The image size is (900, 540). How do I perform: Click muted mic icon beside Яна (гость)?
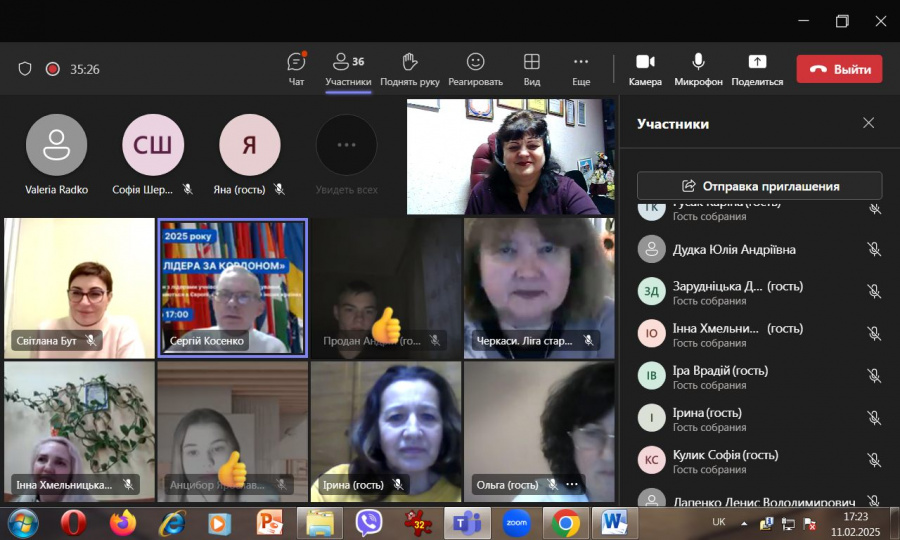click(279, 189)
